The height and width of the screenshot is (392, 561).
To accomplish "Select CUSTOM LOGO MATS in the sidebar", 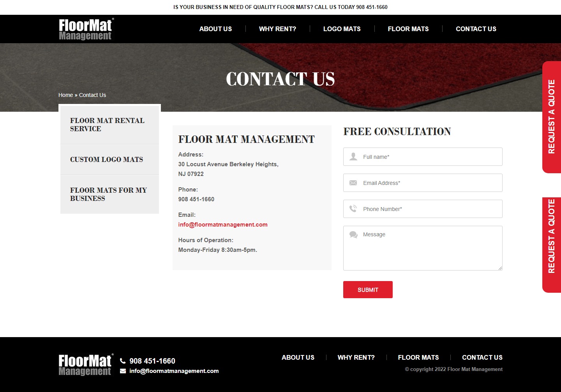I will 106,159.
